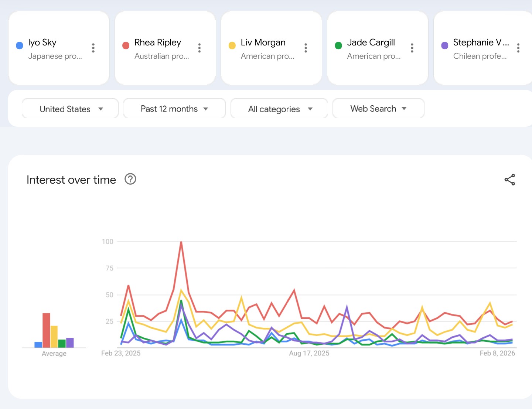Click the red Rhea Ripley color dot
This screenshot has width=532, height=409.
[126, 45]
